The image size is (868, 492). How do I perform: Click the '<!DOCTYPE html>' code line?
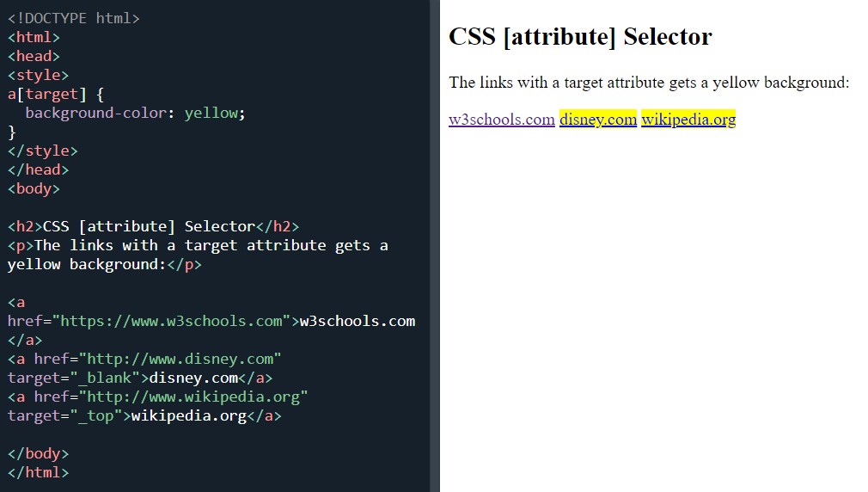pyautogui.click(x=74, y=18)
